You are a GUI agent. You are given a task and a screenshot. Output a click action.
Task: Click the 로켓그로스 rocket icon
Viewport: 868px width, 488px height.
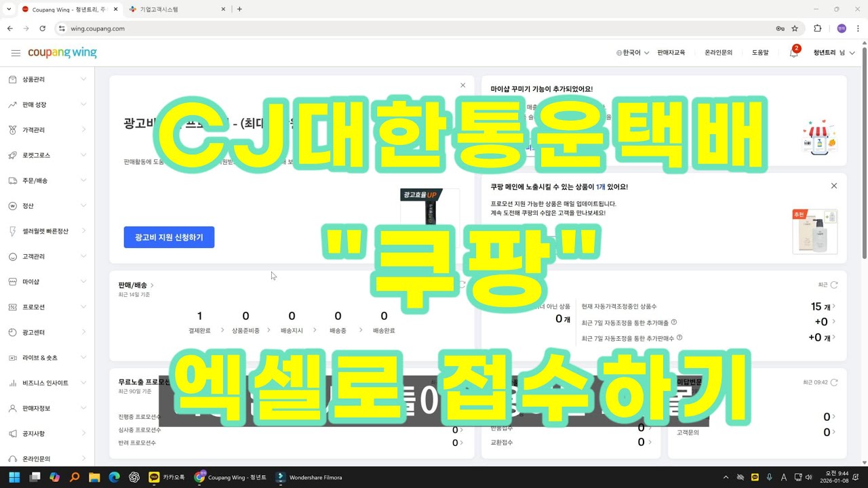[13, 155]
